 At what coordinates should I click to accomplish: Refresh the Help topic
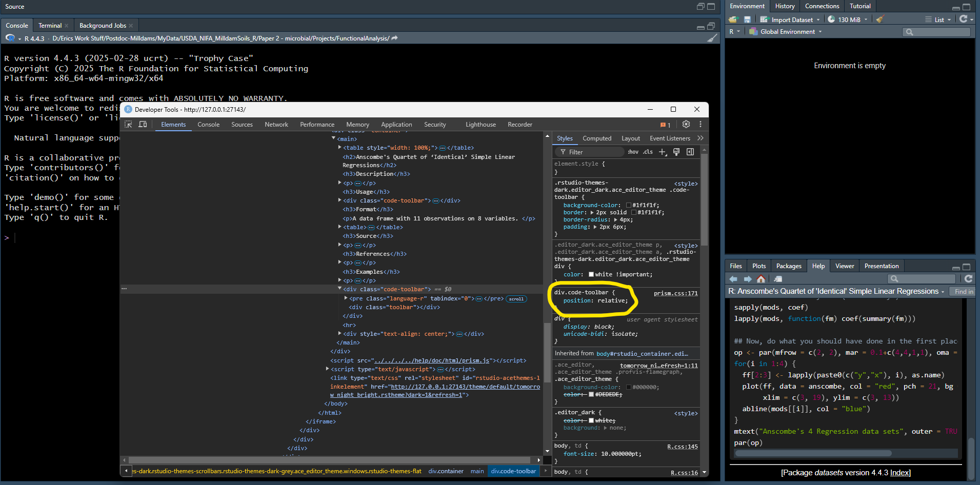click(968, 278)
